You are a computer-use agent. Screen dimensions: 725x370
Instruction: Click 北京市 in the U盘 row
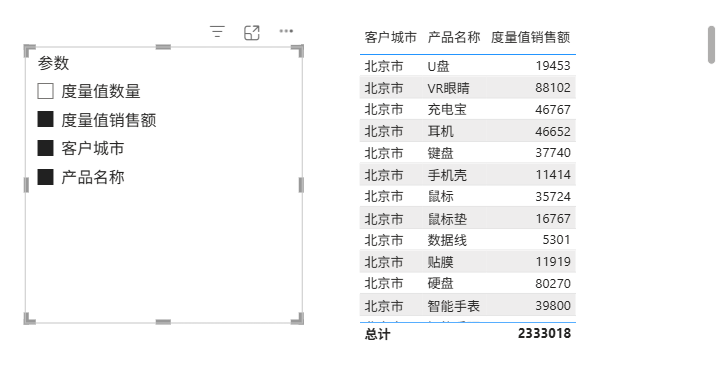pos(384,66)
